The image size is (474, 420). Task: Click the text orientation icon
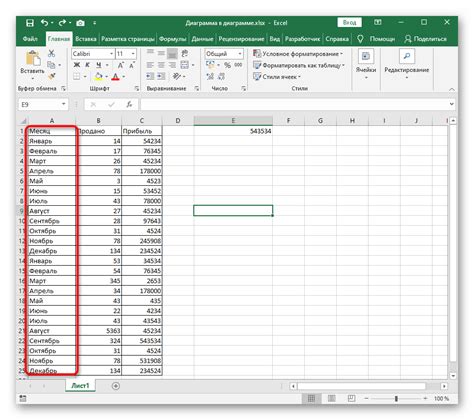(x=177, y=77)
